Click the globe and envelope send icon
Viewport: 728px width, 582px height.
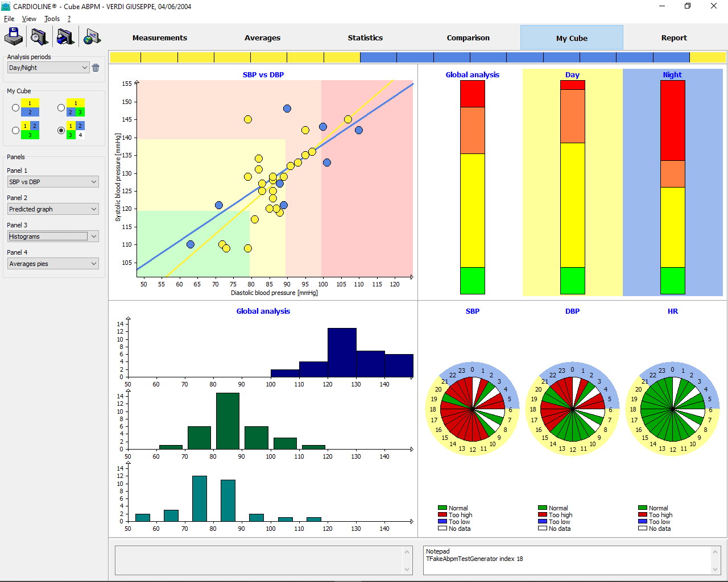pos(92,38)
